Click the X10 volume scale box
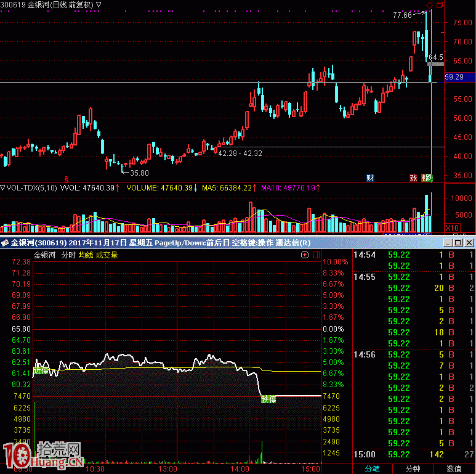Image resolution: width=476 pixels, height=474 pixels. [453, 227]
